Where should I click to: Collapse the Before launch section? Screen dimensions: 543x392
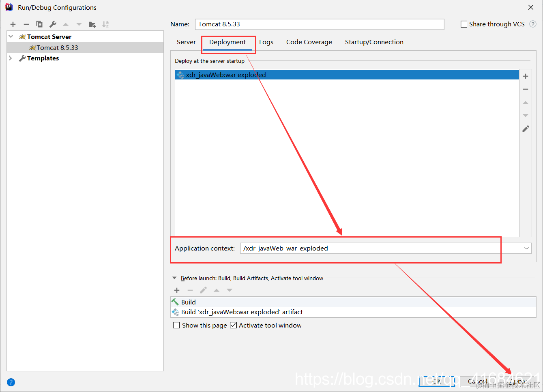pyautogui.click(x=174, y=278)
